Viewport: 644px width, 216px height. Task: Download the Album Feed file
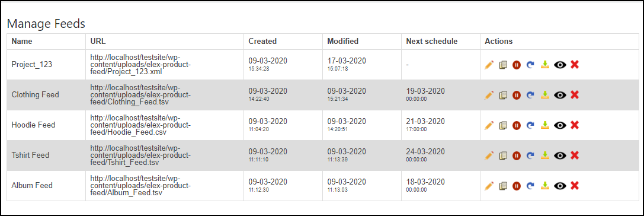click(544, 186)
